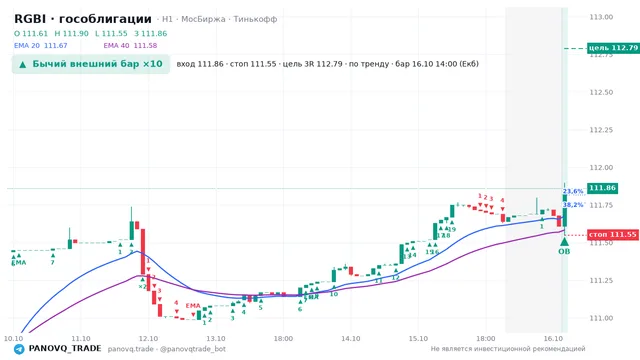Viewport: 640px width, 360px height.
Task: Click the 13.10 date axis label
Action: tap(216, 339)
